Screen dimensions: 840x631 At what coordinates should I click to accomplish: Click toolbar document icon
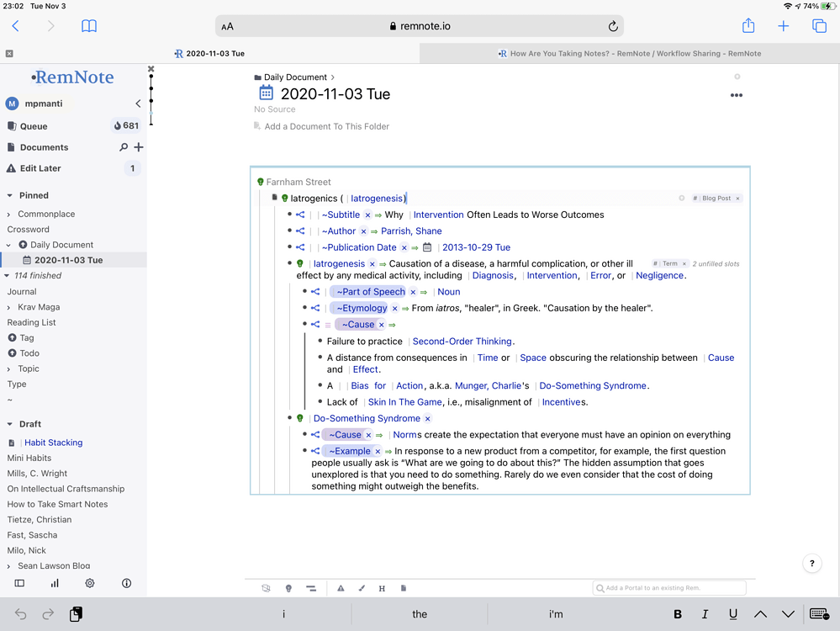click(404, 588)
